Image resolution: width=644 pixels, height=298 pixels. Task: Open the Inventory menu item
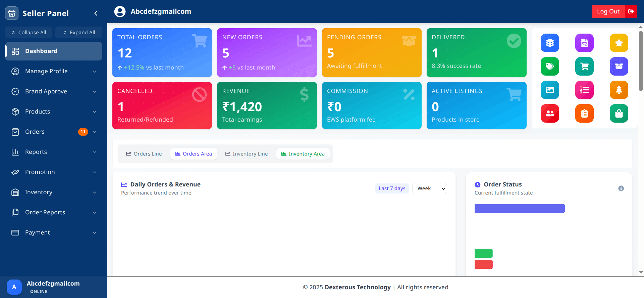[x=54, y=192]
